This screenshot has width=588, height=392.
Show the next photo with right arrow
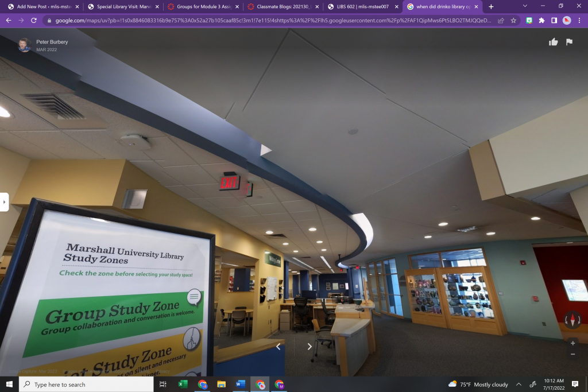click(310, 347)
